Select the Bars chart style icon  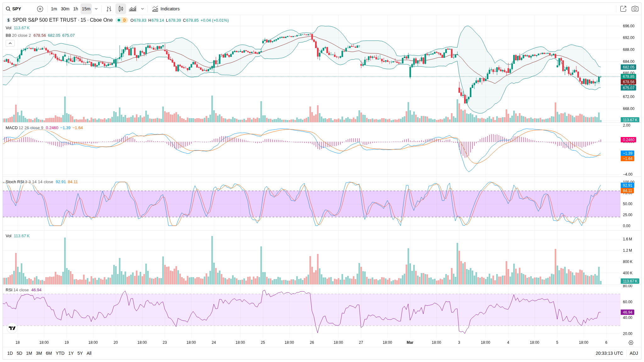(x=109, y=9)
